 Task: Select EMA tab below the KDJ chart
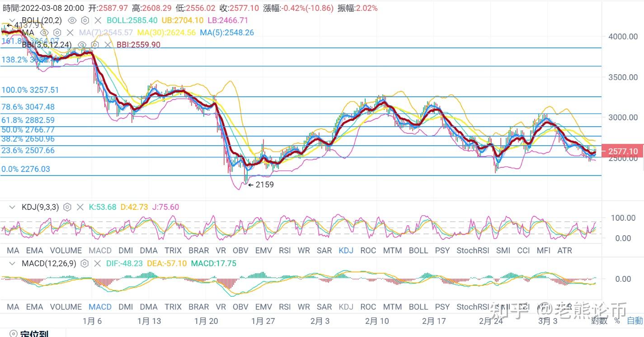tap(34, 250)
